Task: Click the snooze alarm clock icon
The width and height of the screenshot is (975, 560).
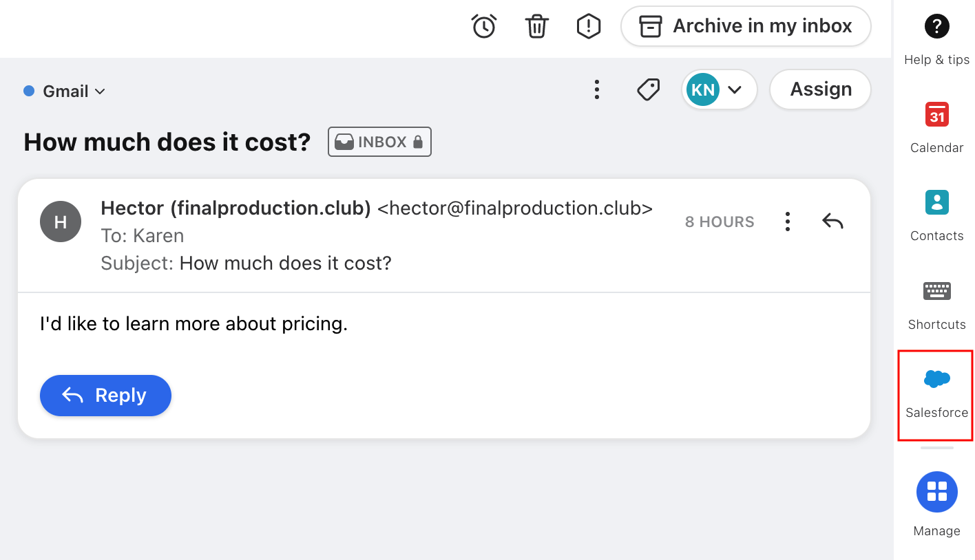Action: [483, 26]
